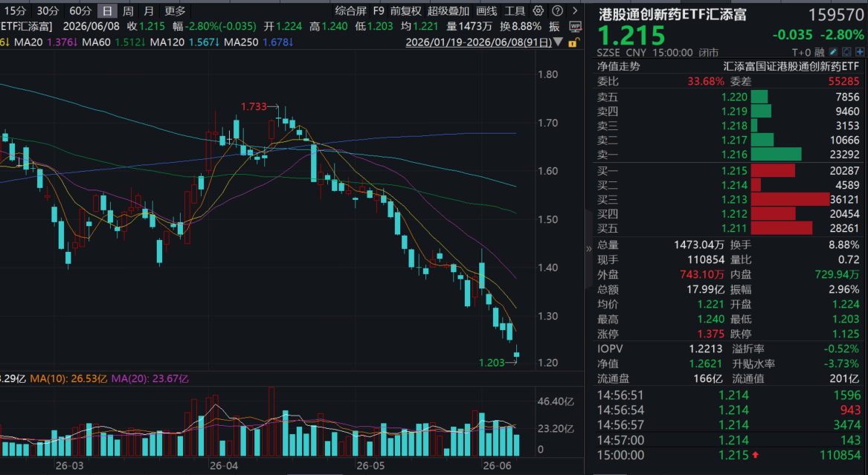Switch to the 日 daily period tab
The height and width of the screenshot is (475, 868).
click(x=107, y=10)
